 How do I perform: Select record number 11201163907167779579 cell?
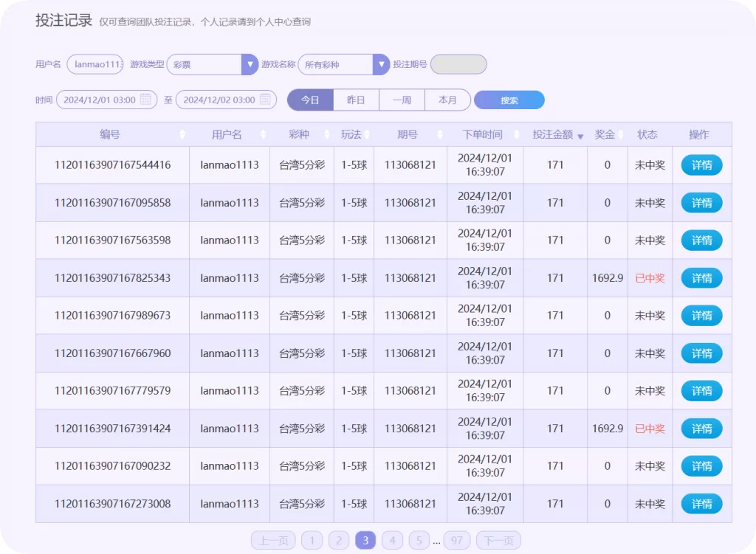[112, 391]
